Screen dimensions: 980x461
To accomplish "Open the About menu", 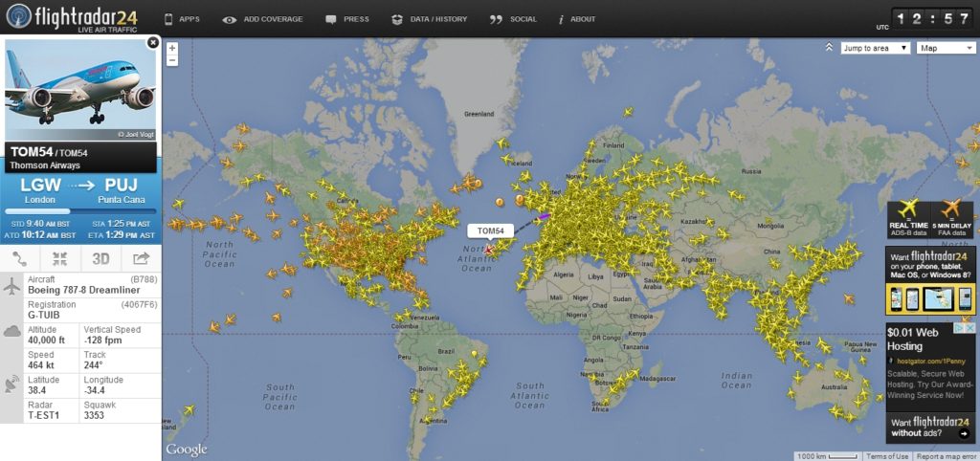I will 583,19.
